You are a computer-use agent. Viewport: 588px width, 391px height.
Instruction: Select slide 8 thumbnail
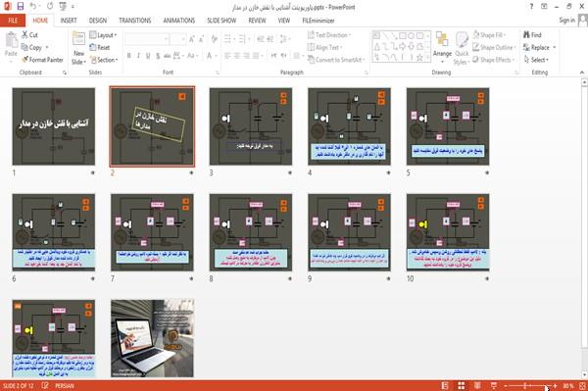coord(251,232)
